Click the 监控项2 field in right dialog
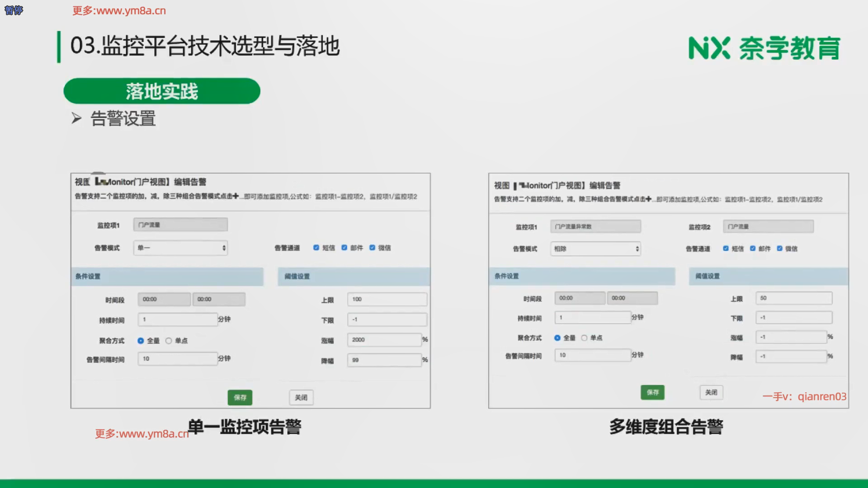Screen dimensions: 868x488 tap(768, 227)
